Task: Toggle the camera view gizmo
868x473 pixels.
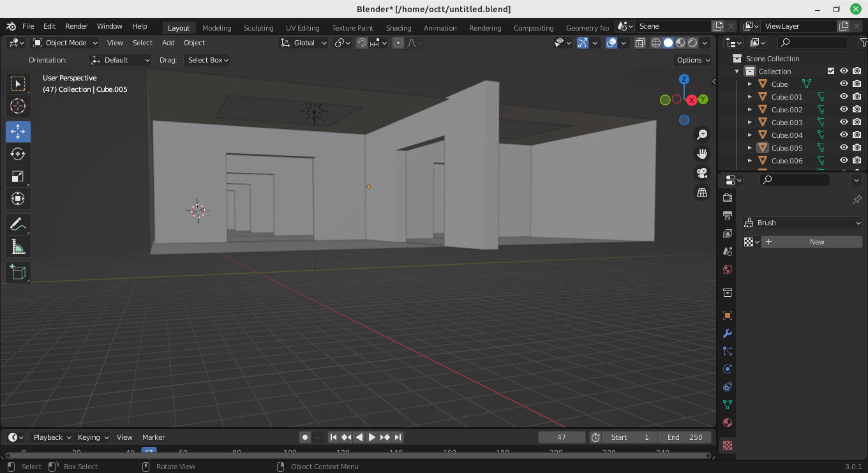Action: tap(702, 173)
